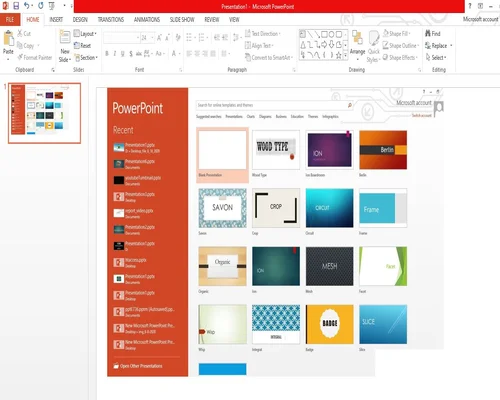
Task: Toggle Bold formatting
Action: (x=107, y=53)
